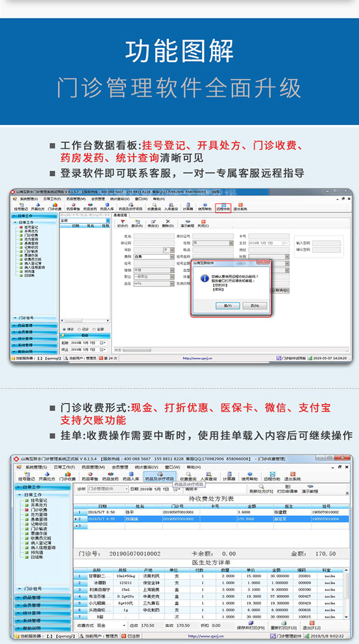Click 重新打印[F10] in 门诊收费管理 window
The height and width of the screenshot is (644, 359).
(x=284, y=625)
